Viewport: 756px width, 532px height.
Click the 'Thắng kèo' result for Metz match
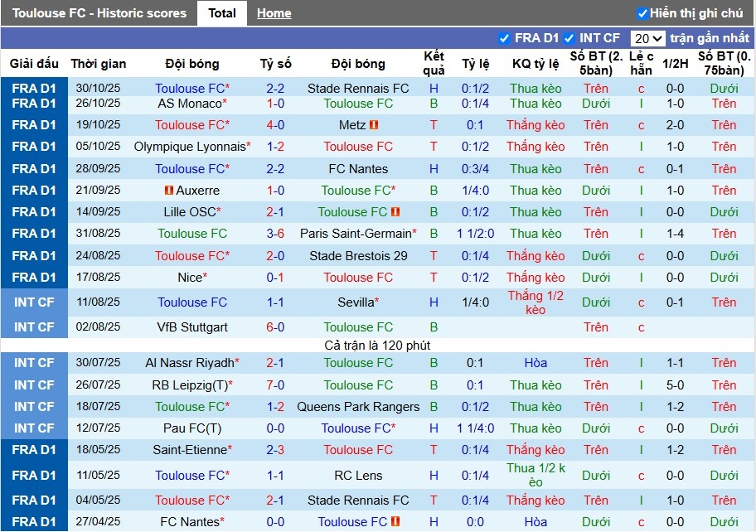(x=535, y=124)
